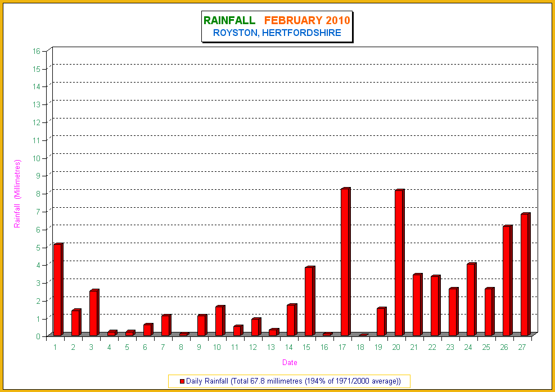Click x-axis date label 16

pyautogui.click(x=324, y=348)
